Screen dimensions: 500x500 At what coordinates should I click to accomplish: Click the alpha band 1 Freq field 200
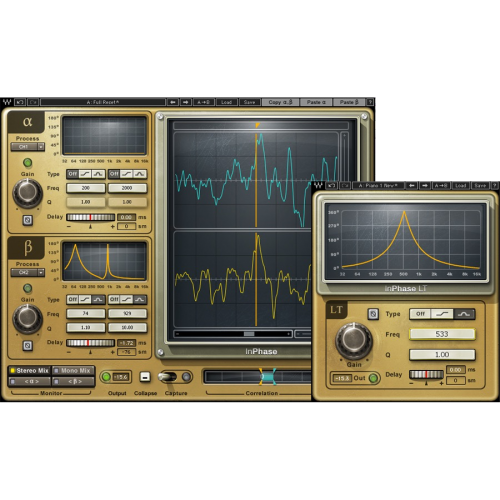click(x=86, y=188)
